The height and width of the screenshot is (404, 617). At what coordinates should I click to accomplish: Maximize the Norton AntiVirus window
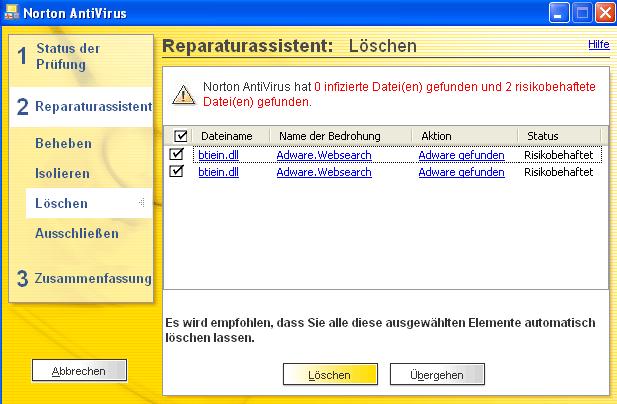582,13
